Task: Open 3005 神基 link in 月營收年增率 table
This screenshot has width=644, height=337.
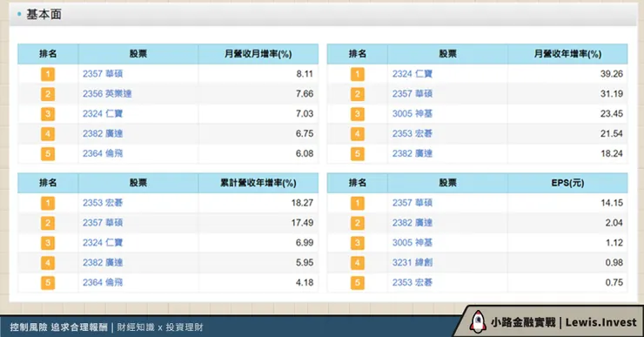Action: pos(413,114)
